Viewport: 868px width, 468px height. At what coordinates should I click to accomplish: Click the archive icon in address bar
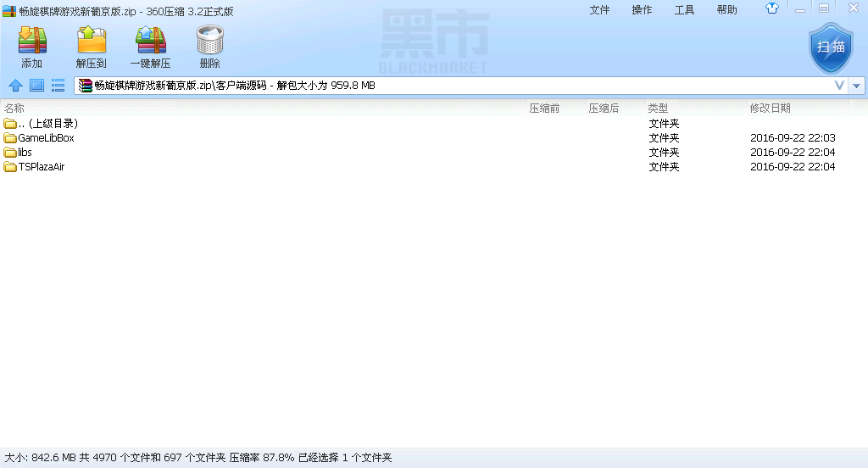85,86
